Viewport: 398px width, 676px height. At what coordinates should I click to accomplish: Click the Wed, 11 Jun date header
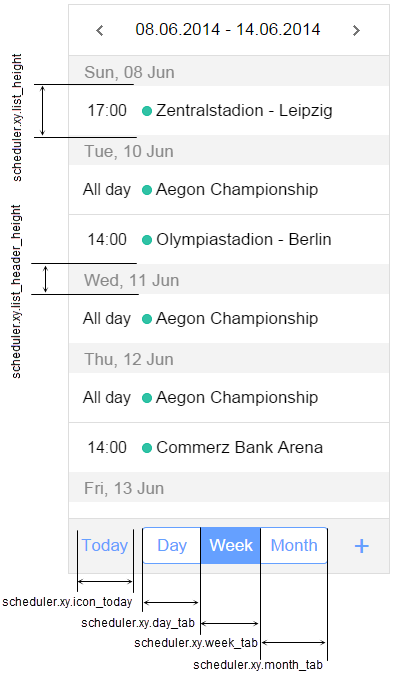click(x=229, y=280)
